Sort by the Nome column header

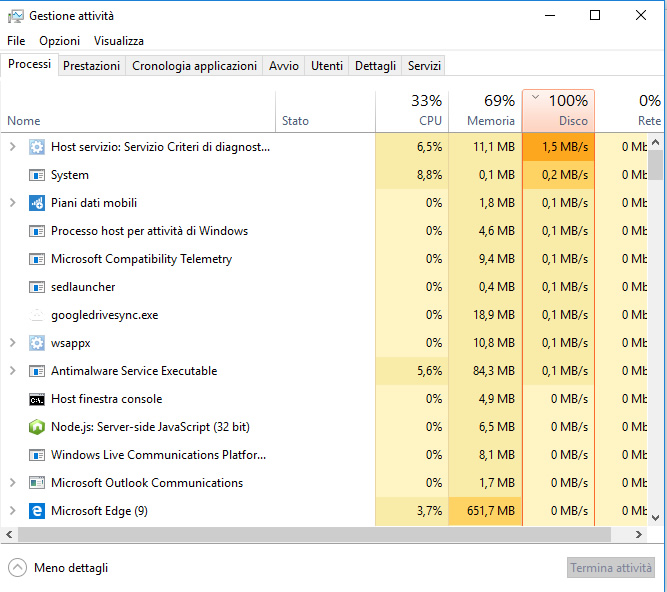click(138, 111)
